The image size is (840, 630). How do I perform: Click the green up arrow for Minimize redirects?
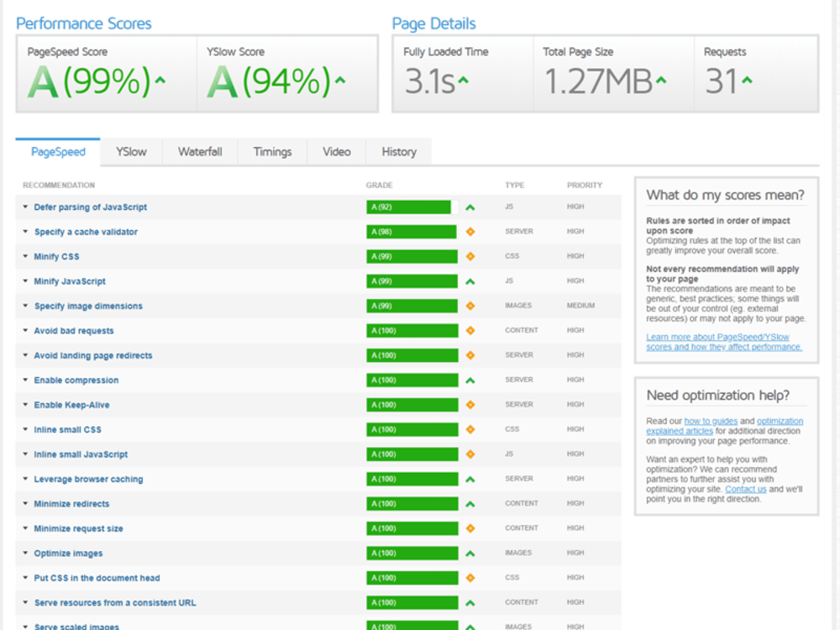click(470, 504)
